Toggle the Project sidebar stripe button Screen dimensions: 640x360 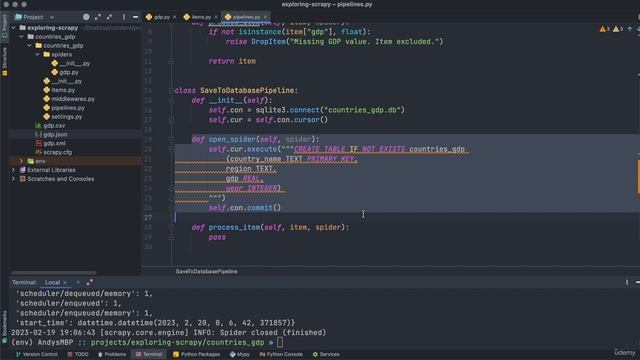pyautogui.click(x=4, y=27)
